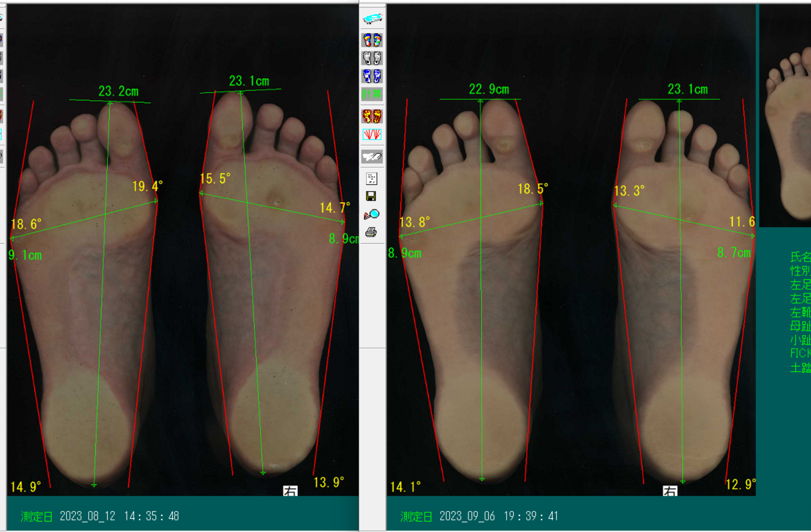Viewport: 811px width, 532px height.
Task: Click the magnifier search icon
Action: [371, 214]
